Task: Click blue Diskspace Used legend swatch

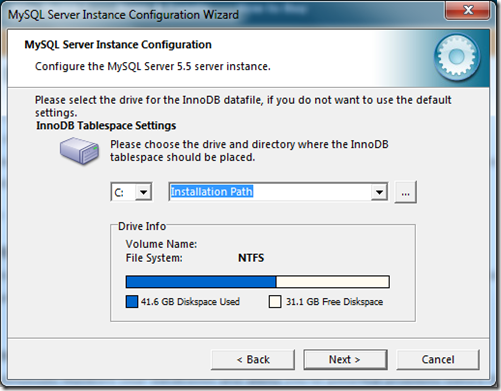Action: (x=132, y=302)
